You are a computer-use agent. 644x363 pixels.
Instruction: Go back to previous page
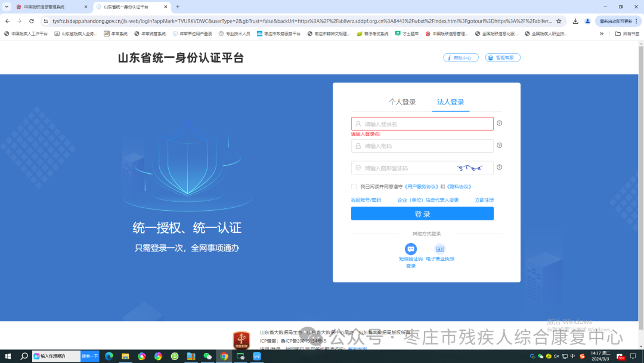coord(7,21)
